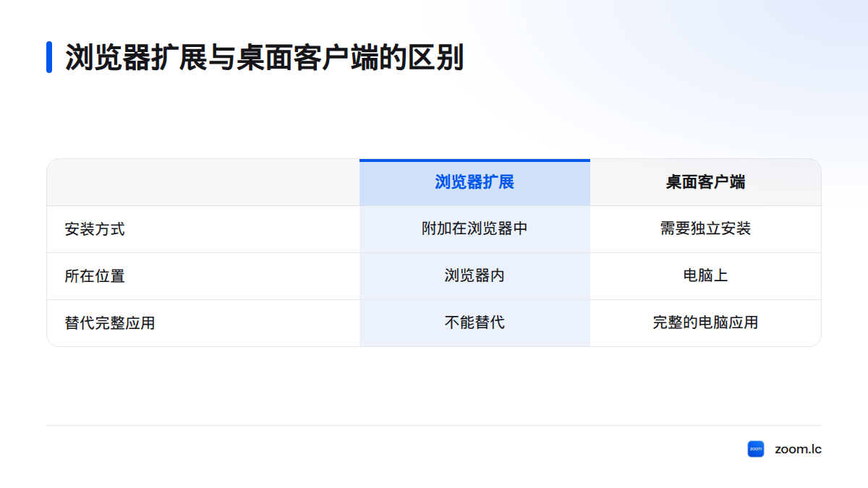Click the 浏览器扩展 column header
This screenshot has height=488, width=868.
(475, 182)
